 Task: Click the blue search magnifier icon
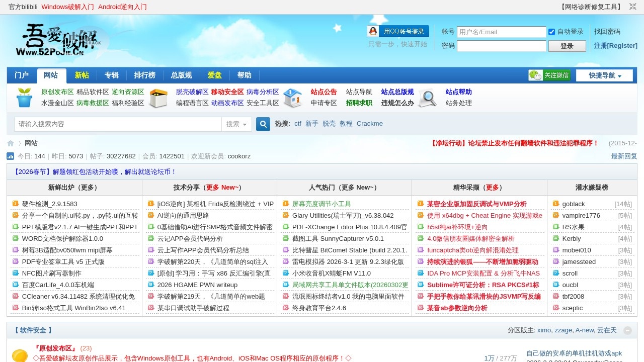[x=263, y=124]
